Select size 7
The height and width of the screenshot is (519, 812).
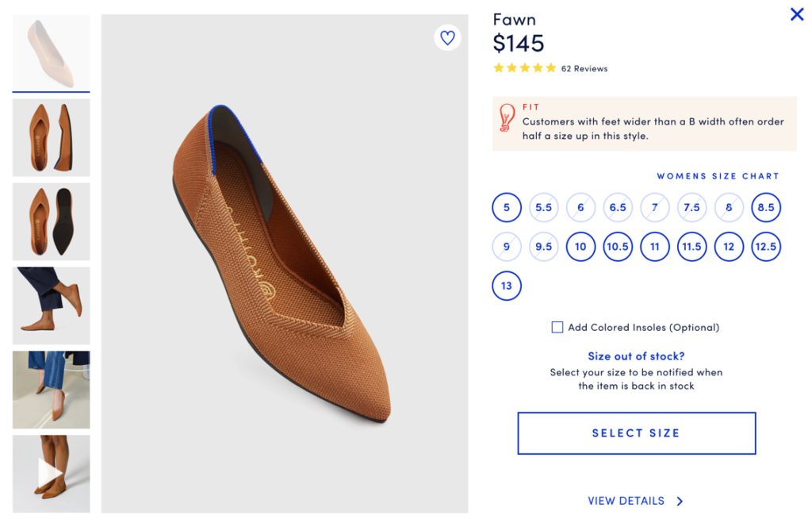tap(654, 207)
